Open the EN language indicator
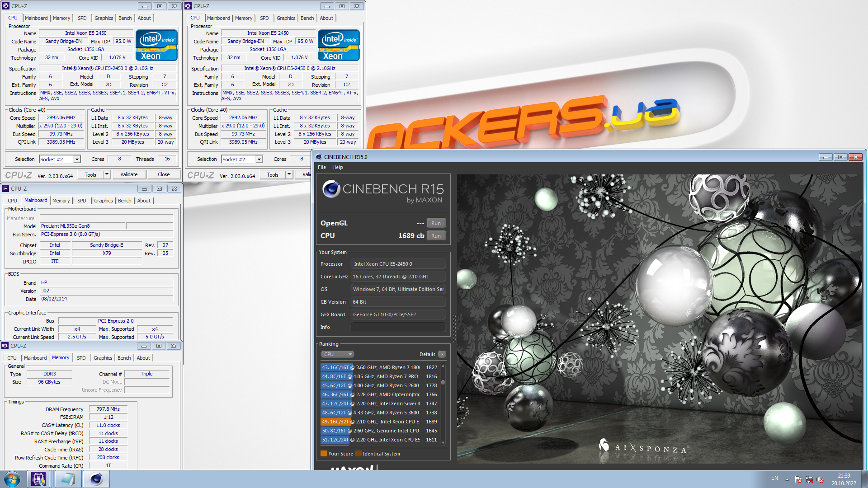The width and height of the screenshot is (868, 488). [x=774, y=478]
